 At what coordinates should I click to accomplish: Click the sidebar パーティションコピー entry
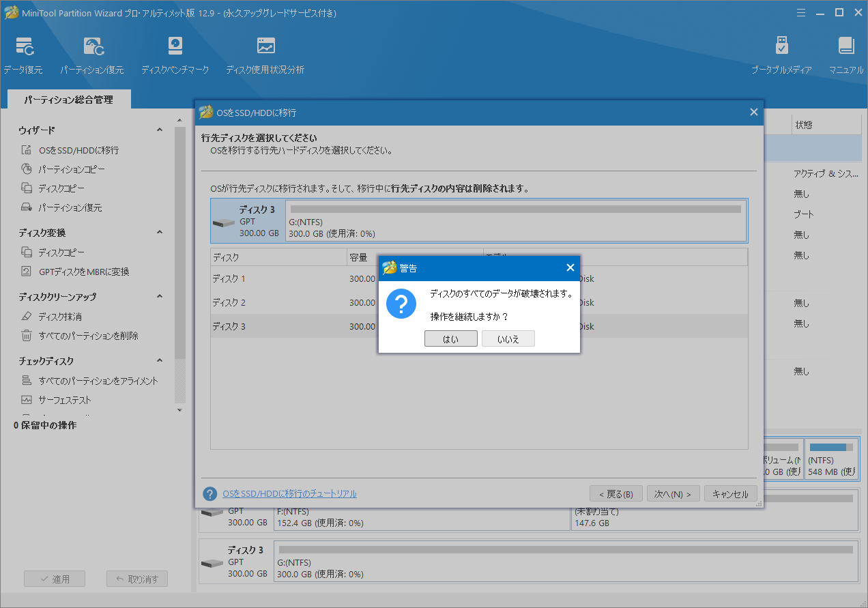(x=72, y=169)
